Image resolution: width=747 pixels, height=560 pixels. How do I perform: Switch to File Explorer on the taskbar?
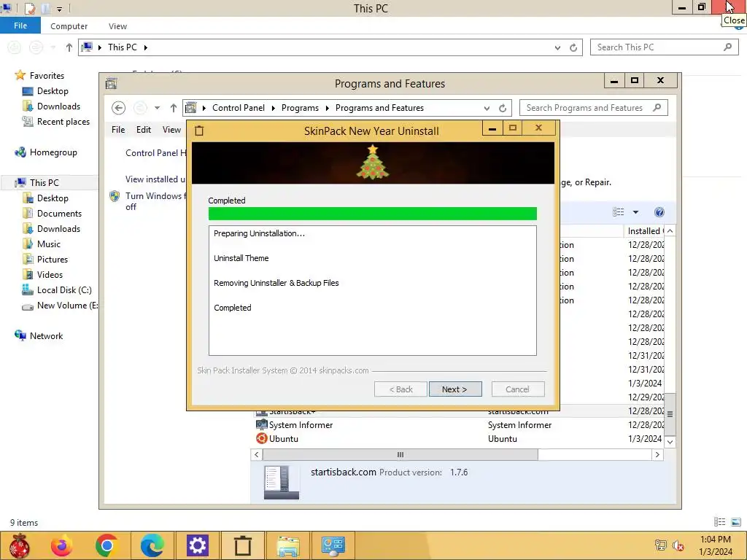point(288,545)
